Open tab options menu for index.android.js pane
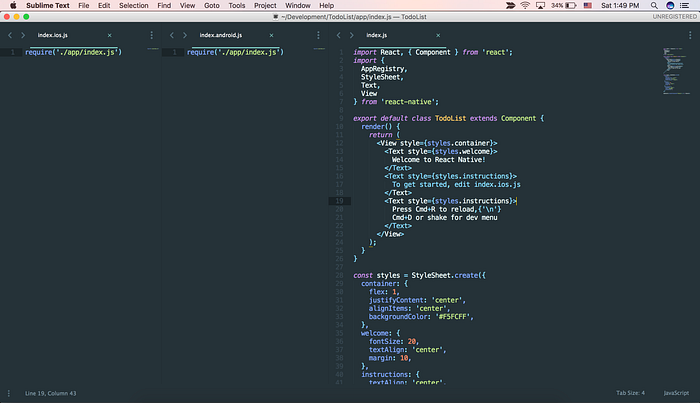This screenshot has height=403, width=700. [x=318, y=35]
